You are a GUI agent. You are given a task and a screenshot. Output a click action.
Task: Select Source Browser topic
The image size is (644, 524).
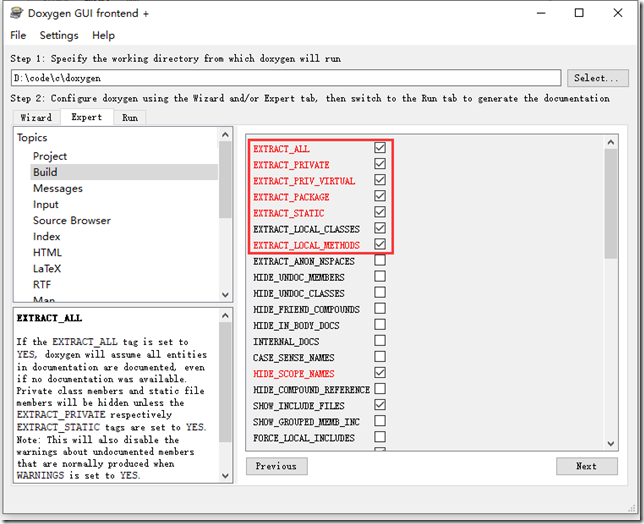click(72, 220)
